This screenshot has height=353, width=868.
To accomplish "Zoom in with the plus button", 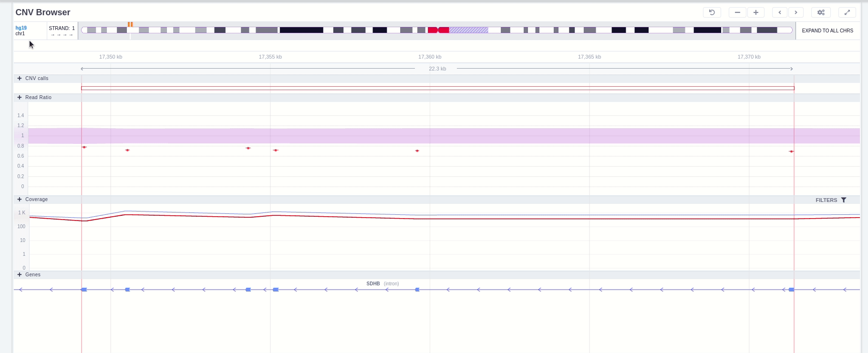I will click(x=756, y=12).
